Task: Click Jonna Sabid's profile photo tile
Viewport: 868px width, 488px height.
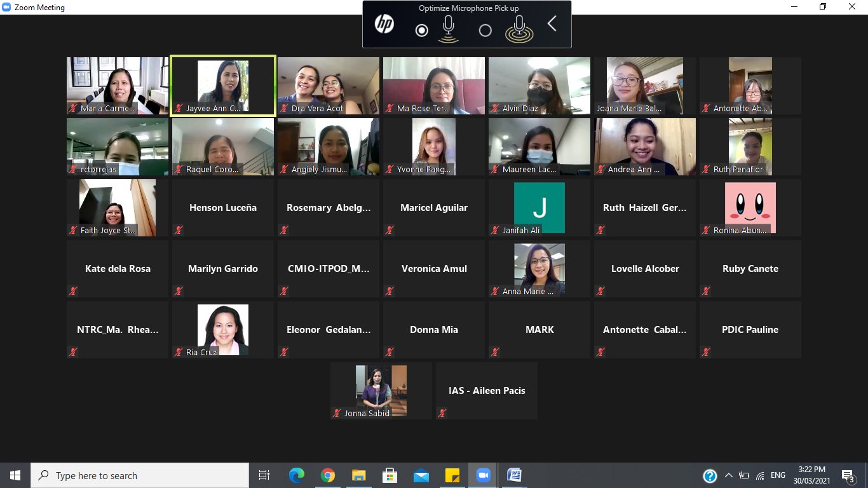Action: [x=381, y=391]
